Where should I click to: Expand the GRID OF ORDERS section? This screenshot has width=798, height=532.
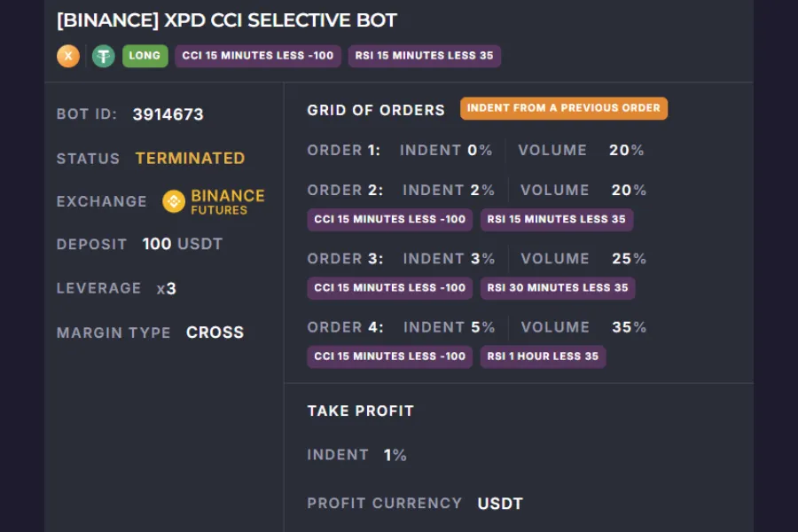click(376, 110)
